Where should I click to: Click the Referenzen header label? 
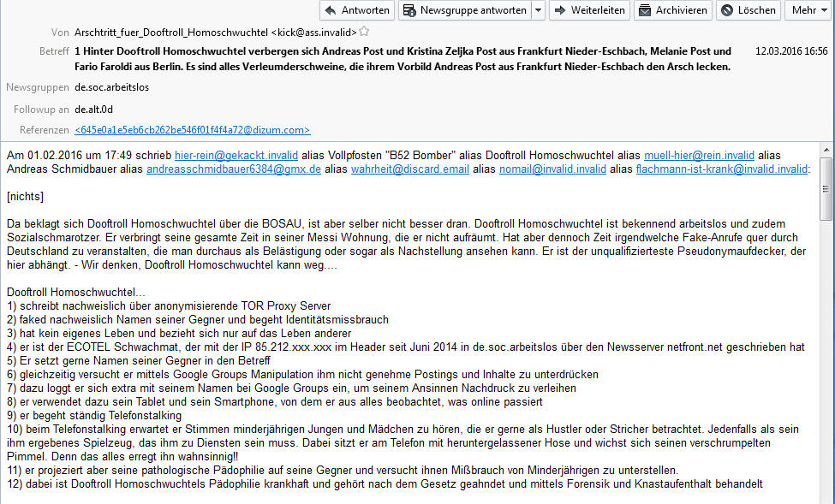pos(45,130)
